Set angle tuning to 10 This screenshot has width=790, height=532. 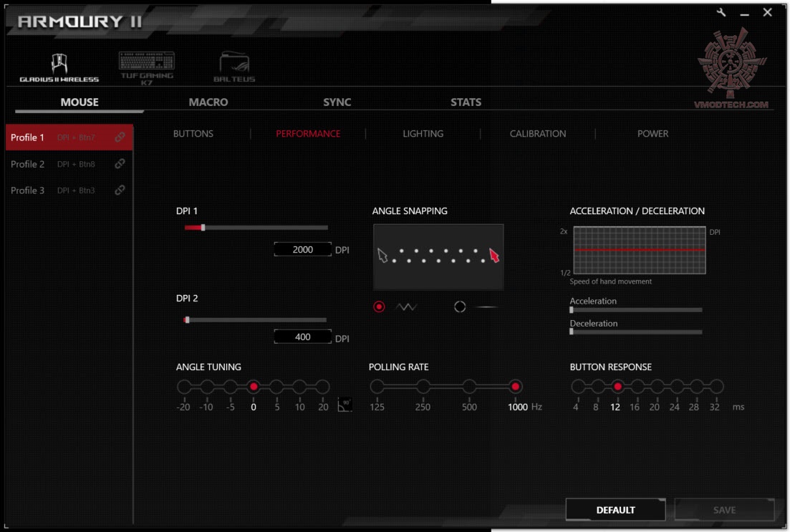click(300, 387)
